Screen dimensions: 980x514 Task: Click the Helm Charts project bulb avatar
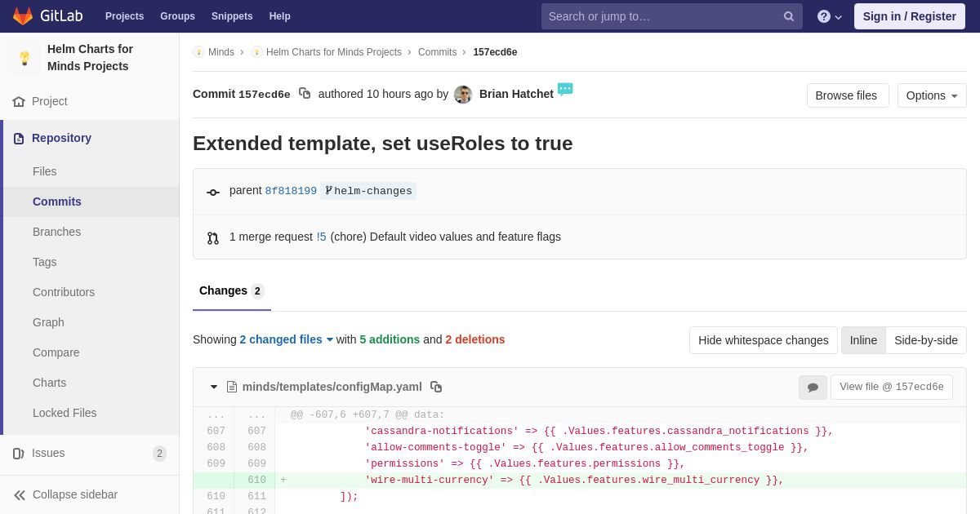(x=24, y=58)
